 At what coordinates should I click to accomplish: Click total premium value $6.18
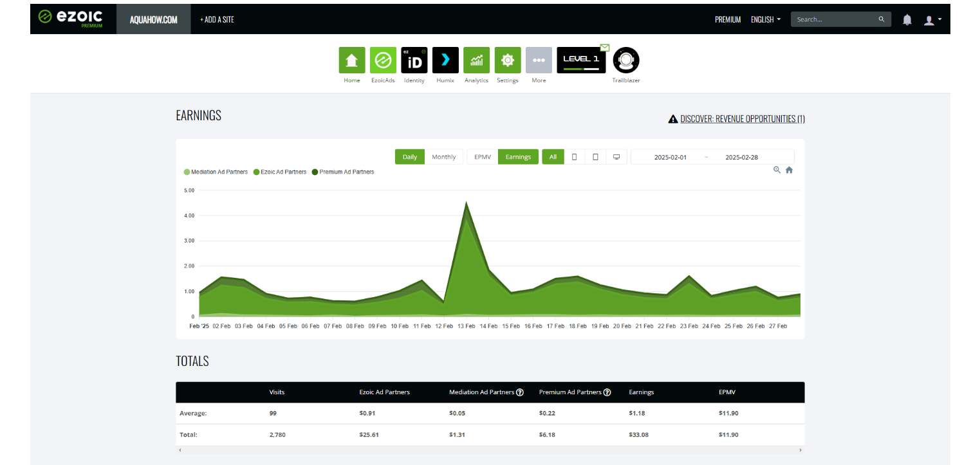coord(547,435)
